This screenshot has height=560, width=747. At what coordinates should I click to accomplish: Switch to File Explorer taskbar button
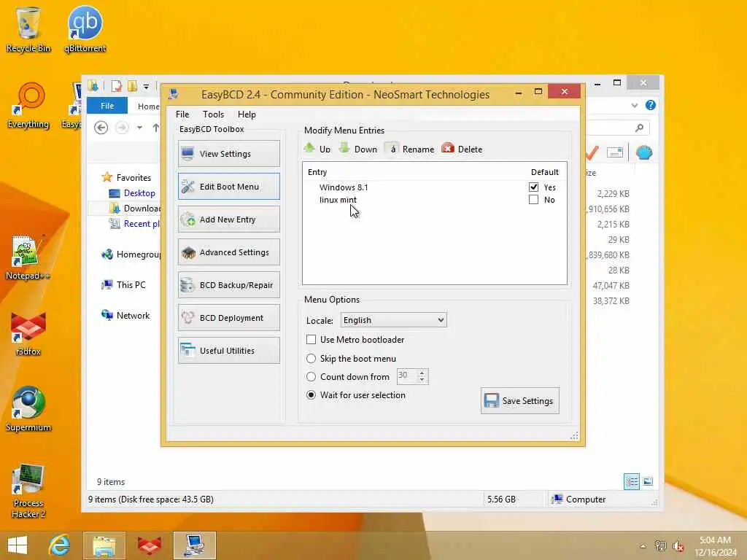[104, 545]
